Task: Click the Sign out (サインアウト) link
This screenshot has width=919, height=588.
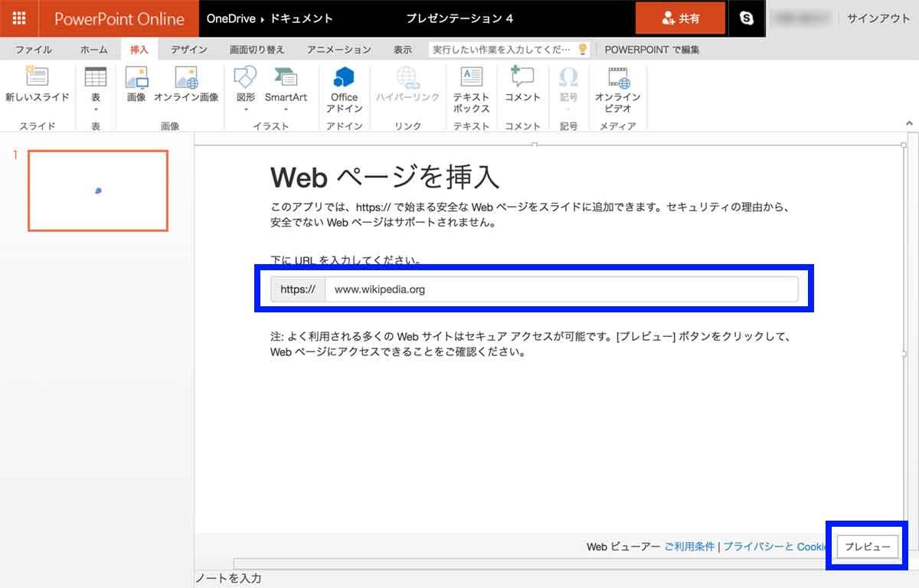Action: 878,18
